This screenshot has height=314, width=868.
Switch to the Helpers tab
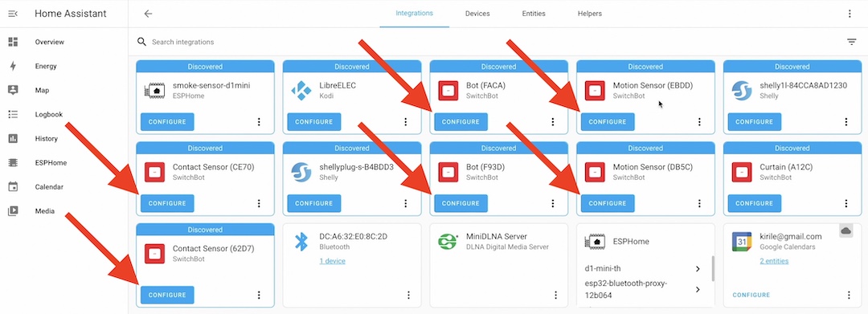[x=590, y=14]
